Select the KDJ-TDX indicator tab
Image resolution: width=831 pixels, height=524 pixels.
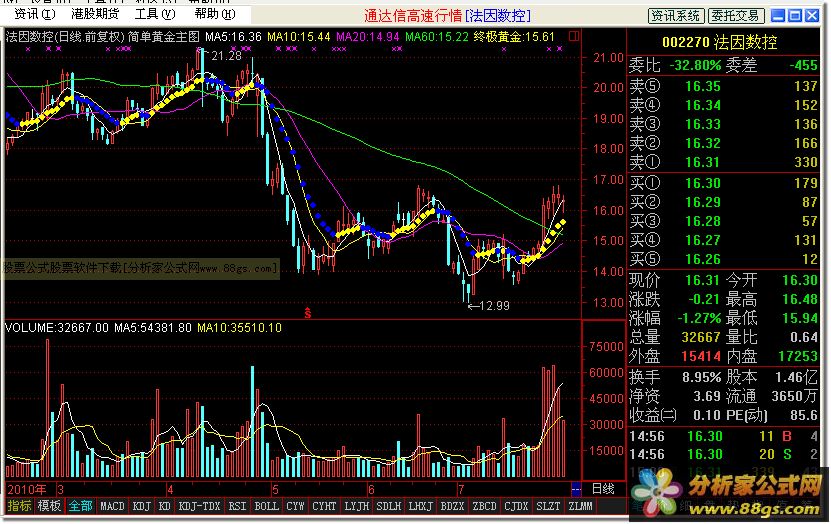tap(199, 506)
